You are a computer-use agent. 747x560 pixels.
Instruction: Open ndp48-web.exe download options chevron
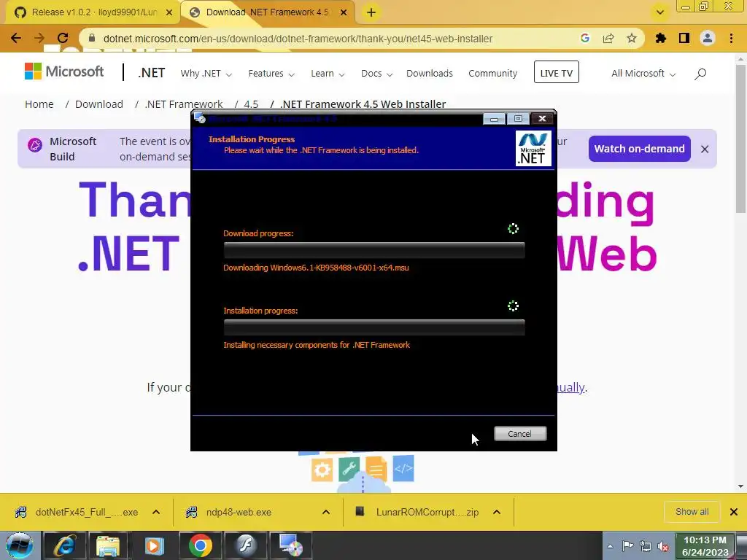pyautogui.click(x=326, y=512)
